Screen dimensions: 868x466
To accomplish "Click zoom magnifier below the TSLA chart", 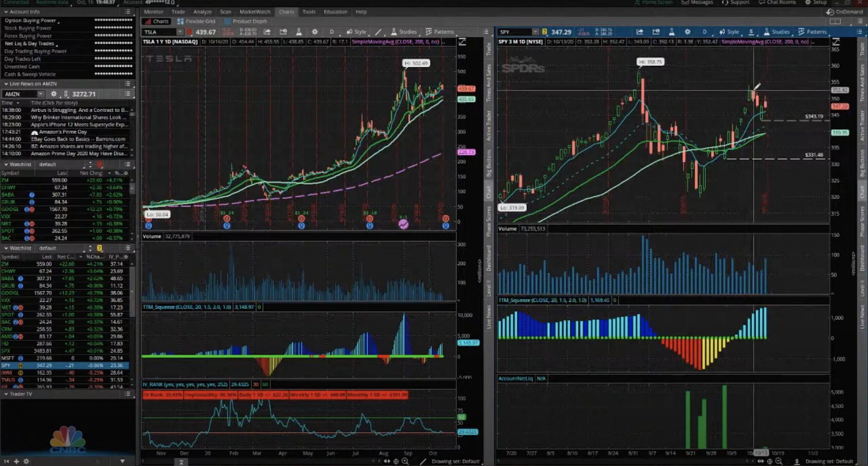I will 405,461.
